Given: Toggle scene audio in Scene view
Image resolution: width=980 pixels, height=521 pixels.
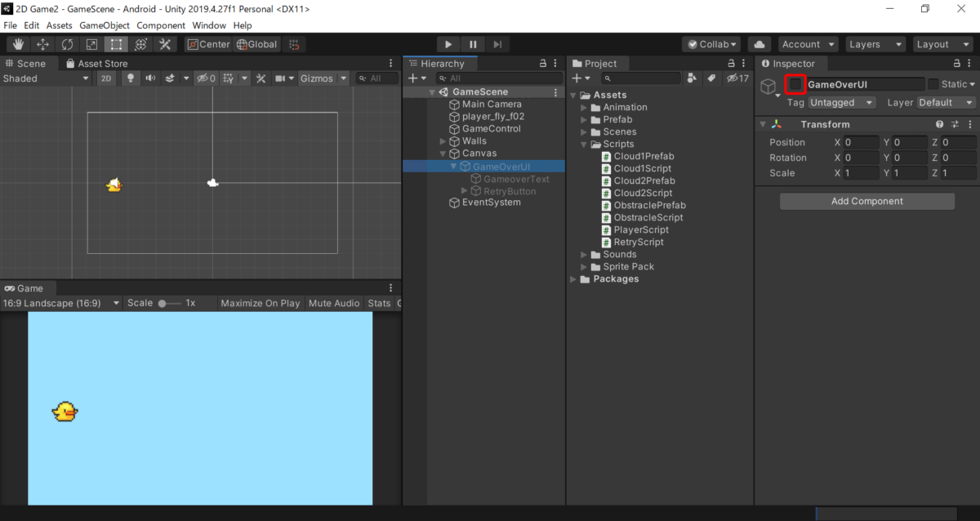Looking at the screenshot, I should pyautogui.click(x=150, y=78).
